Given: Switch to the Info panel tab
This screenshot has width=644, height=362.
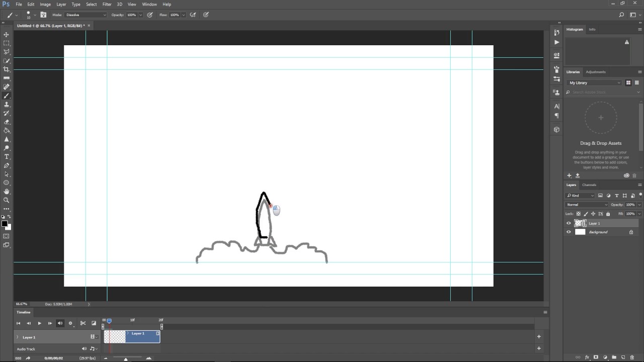Looking at the screenshot, I should pos(592,30).
